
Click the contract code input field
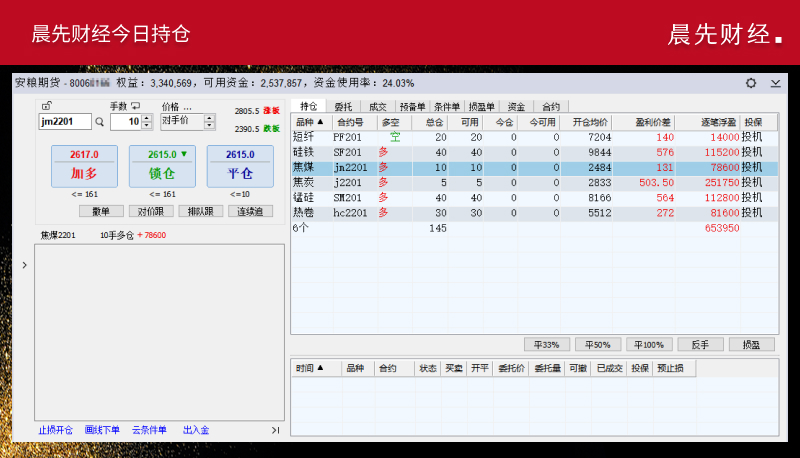coord(63,122)
